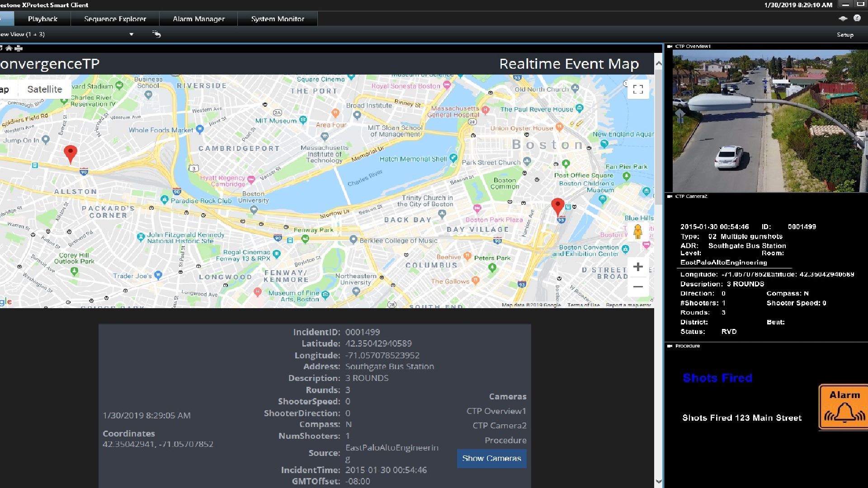Click the status indicator icon beside help
868x488 pixels.
point(843,19)
